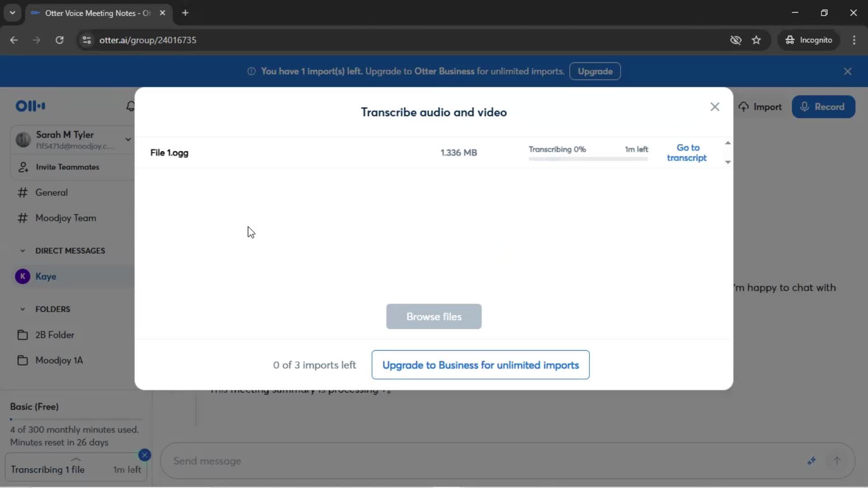The width and height of the screenshot is (868, 488).
Task: Click the Invite Teammates person icon
Action: (x=23, y=167)
